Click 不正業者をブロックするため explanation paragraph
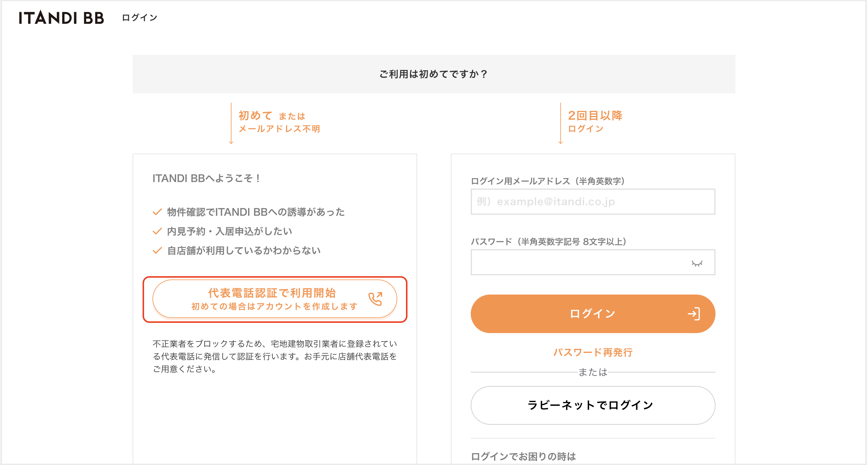This screenshot has height=465, width=868. point(275,356)
